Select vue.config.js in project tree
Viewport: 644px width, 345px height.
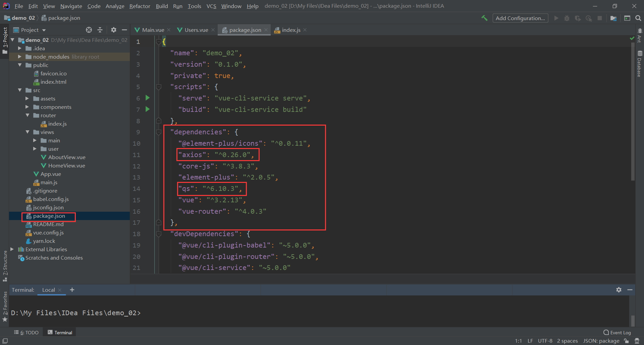[48, 232]
